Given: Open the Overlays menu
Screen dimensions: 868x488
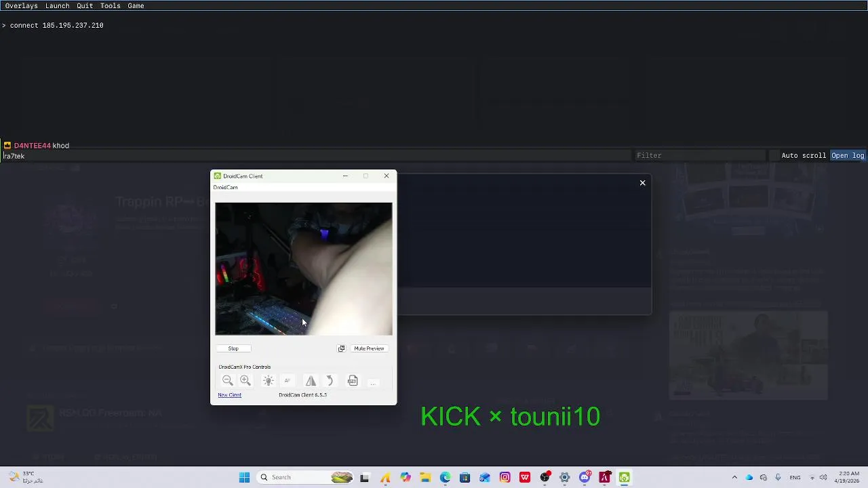Looking at the screenshot, I should coord(22,5).
